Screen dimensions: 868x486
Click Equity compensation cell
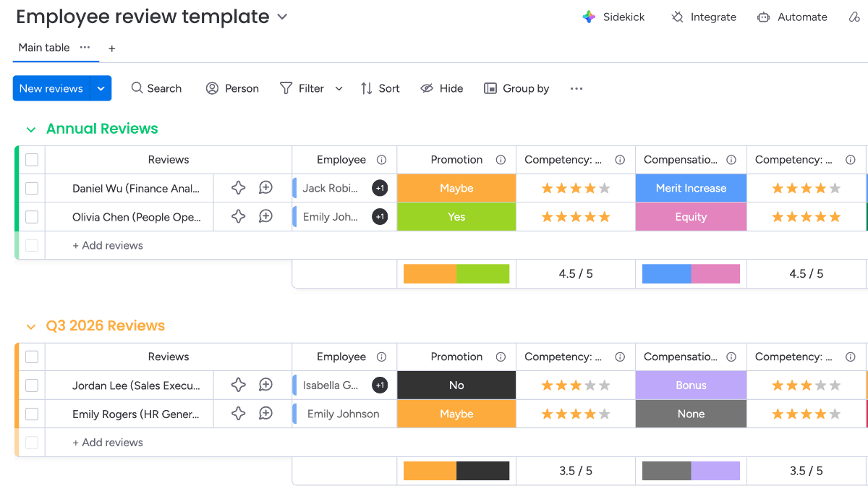[x=691, y=216]
